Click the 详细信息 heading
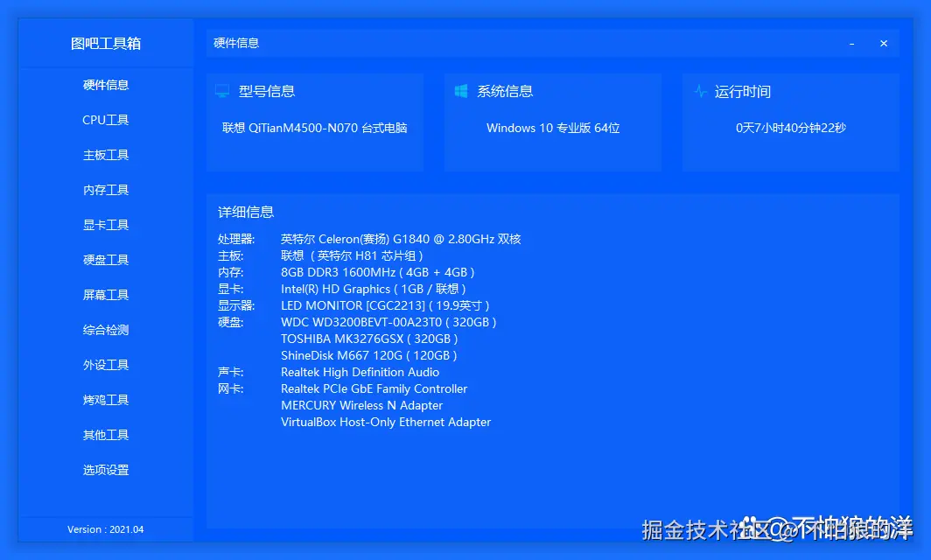 (246, 212)
